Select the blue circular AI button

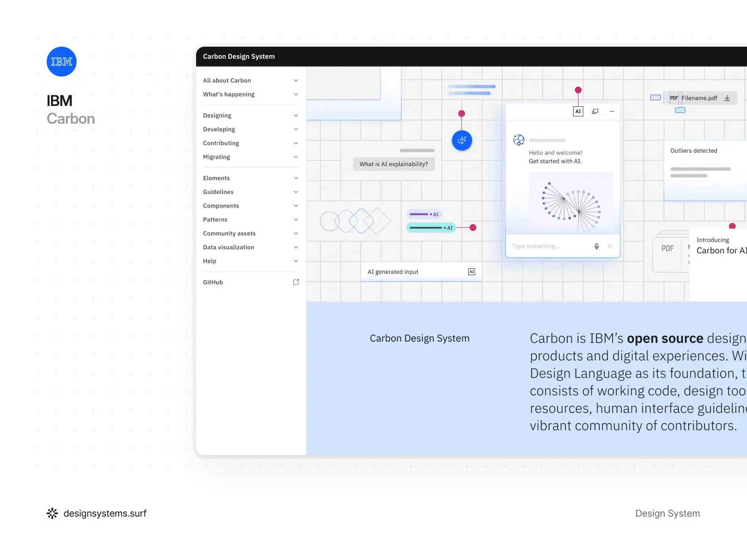(x=461, y=140)
